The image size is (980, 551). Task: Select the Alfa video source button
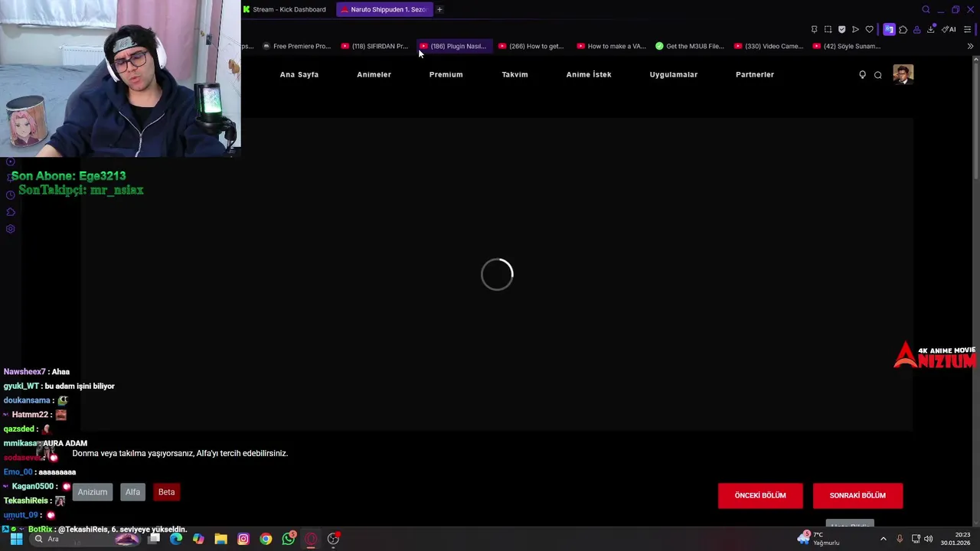tap(132, 492)
